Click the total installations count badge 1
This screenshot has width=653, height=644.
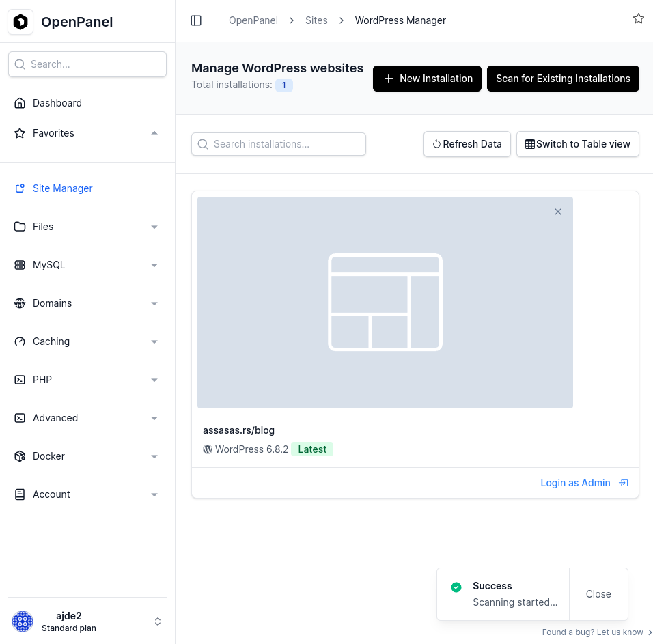click(284, 85)
